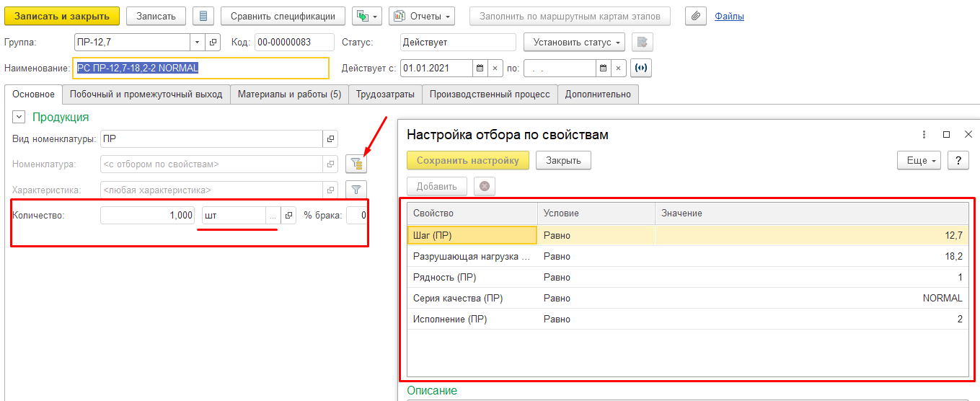This screenshot has width=980, height=401.
Task: Open the 'Производственный процесс' tab
Action: (x=490, y=94)
